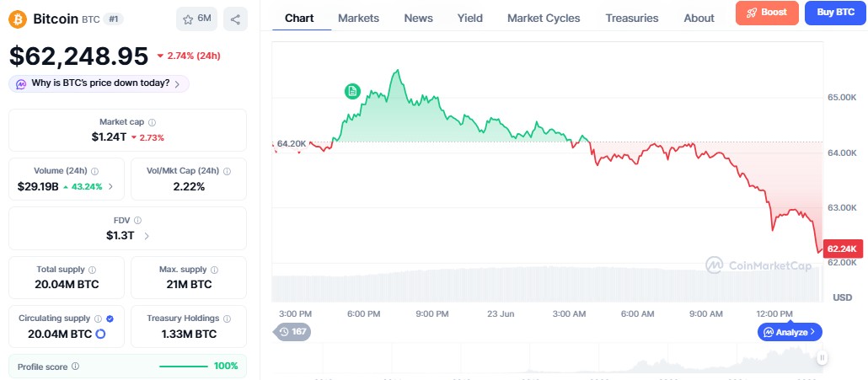Open the Treasuries tab

click(x=632, y=19)
